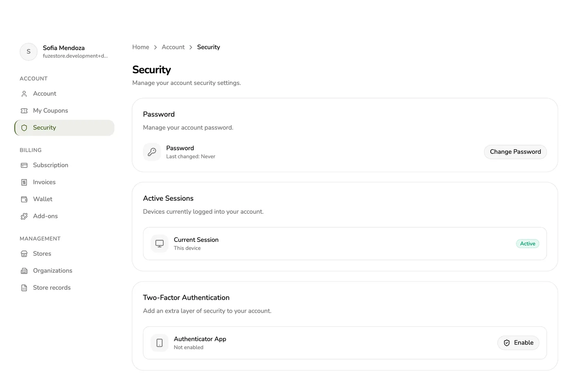Click the 'This device' text

click(x=187, y=248)
